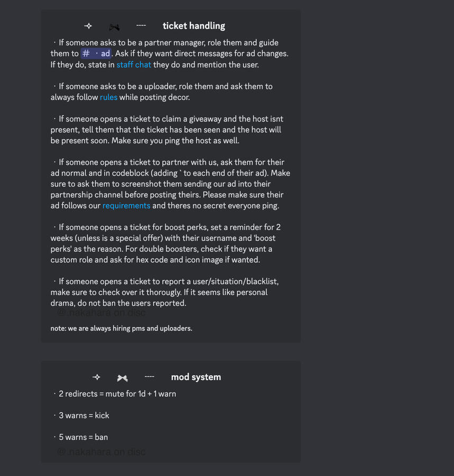Click the '5 warns = ban' line

click(83, 437)
